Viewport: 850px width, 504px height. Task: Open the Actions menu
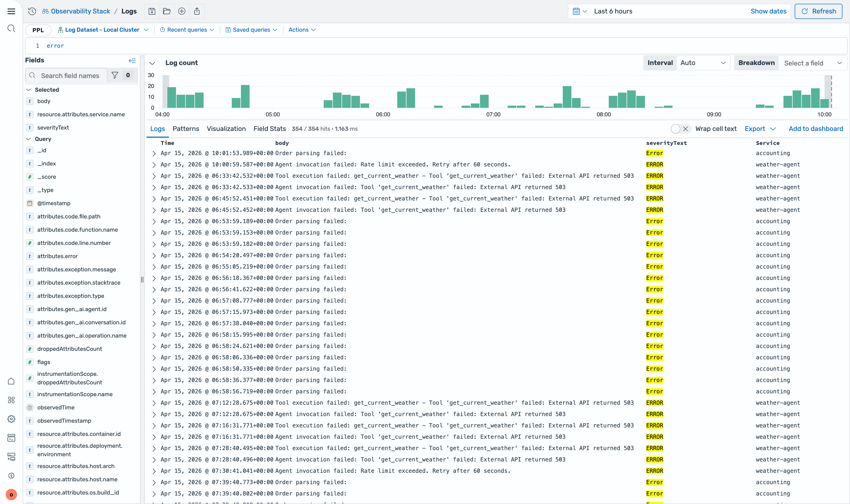click(x=302, y=30)
